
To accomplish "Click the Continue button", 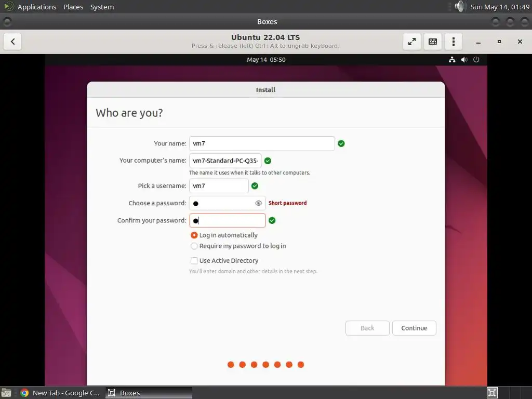I will (x=414, y=328).
